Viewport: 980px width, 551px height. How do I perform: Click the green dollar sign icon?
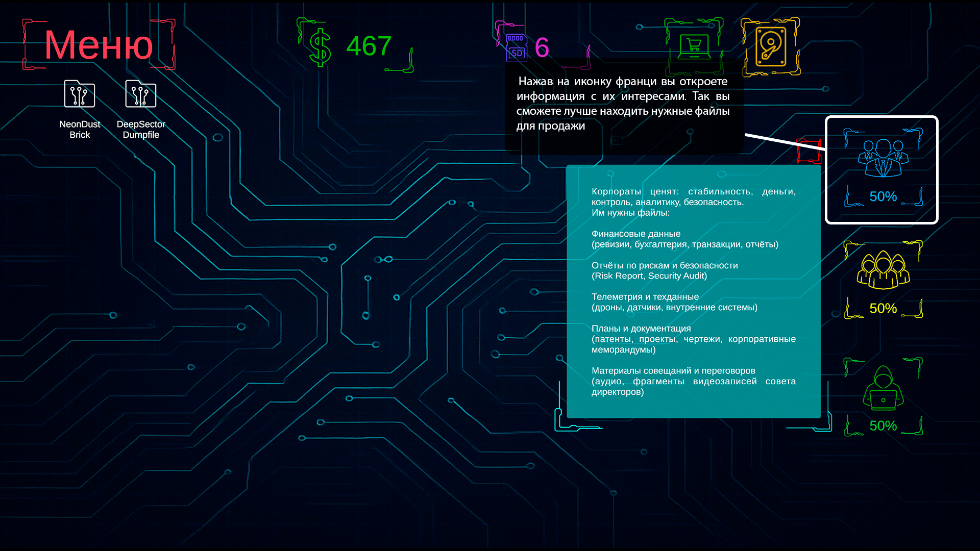[x=320, y=47]
